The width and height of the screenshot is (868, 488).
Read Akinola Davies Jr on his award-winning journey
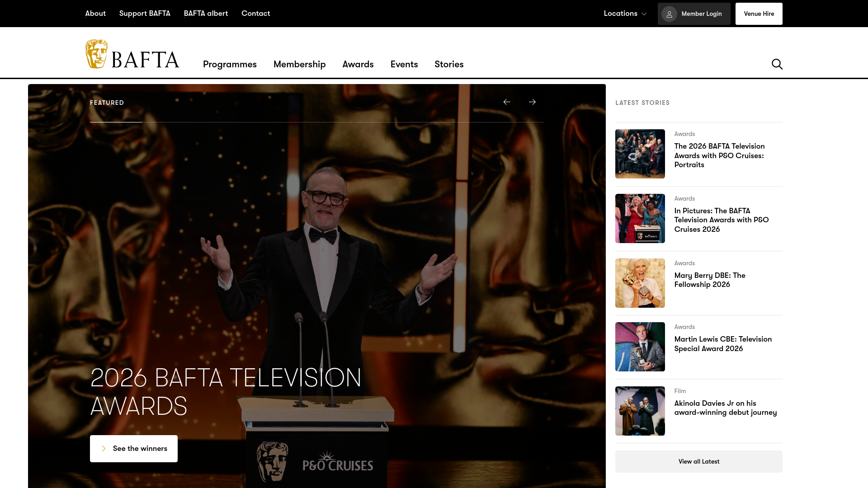pos(726,408)
